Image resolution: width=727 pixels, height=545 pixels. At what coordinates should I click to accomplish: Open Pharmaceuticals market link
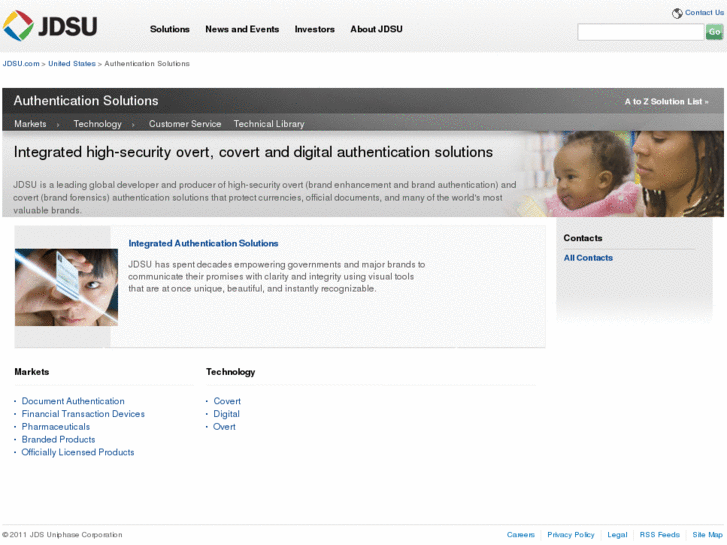coord(56,427)
